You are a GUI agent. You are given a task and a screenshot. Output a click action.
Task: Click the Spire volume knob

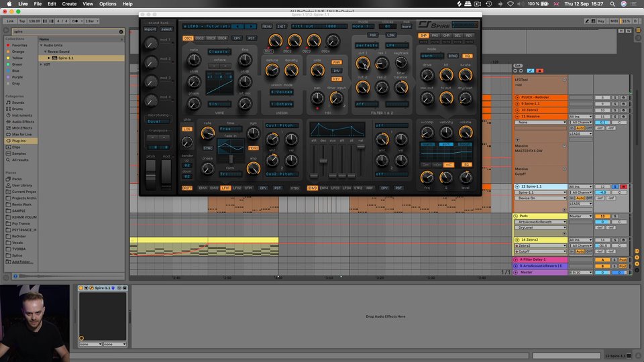pyautogui.click(x=466, y=132)
